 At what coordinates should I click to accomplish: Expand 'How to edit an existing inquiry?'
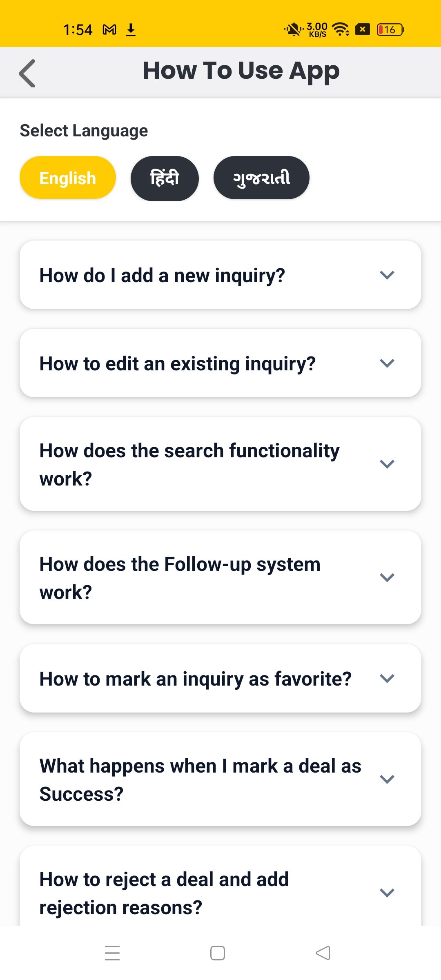pos(220,363)
